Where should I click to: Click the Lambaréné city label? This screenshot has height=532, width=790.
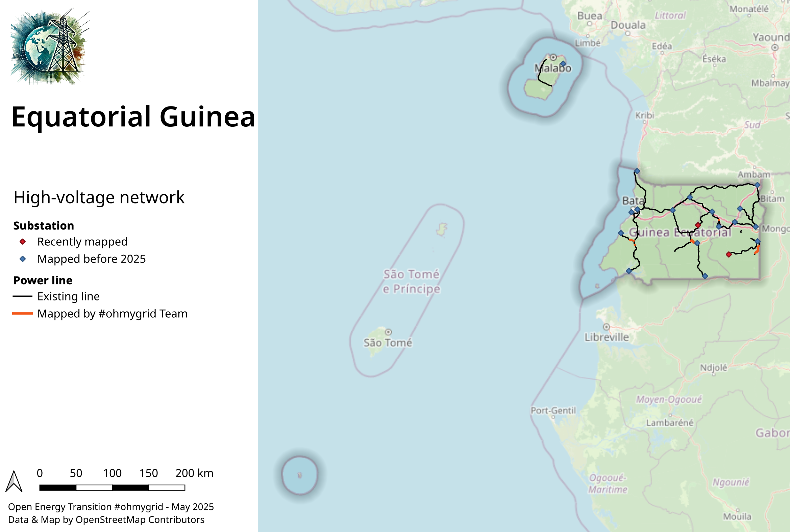pyautogui.click(x=670, y=423)
